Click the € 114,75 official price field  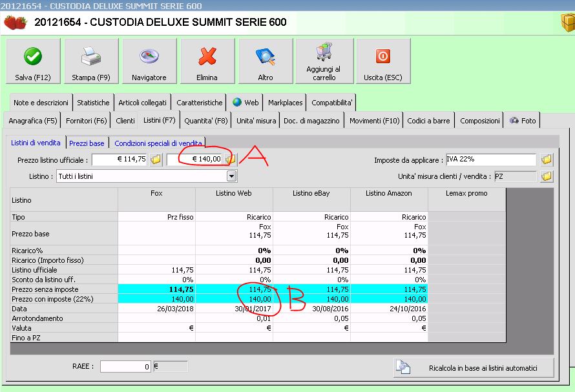(x=120, y=159)
